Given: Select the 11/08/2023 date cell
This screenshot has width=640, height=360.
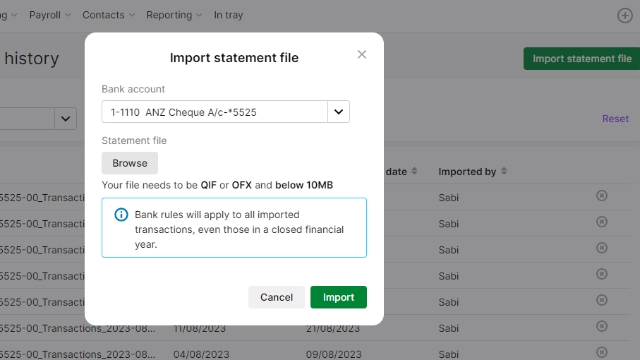Looking at the screenshot, I should (x=199, y=328).
